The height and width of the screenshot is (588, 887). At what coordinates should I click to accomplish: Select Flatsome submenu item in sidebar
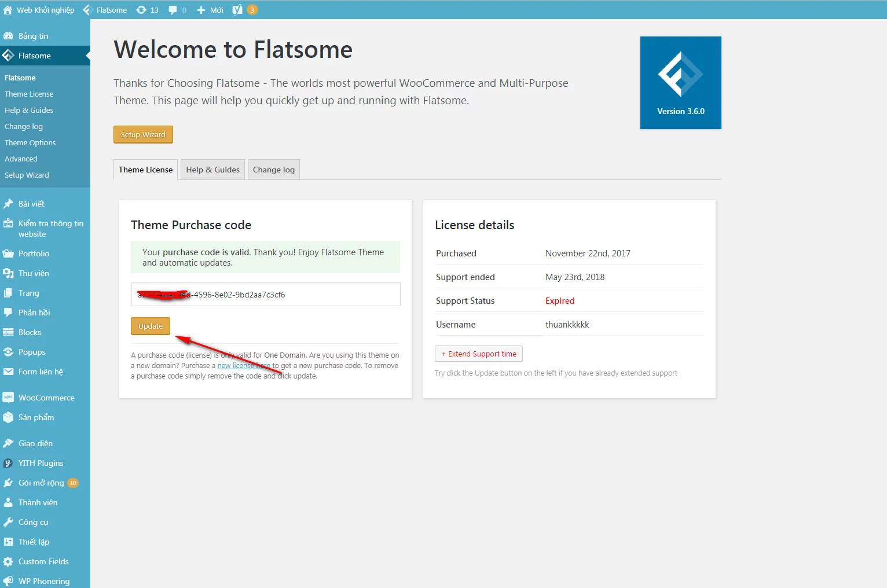point(20,78)
